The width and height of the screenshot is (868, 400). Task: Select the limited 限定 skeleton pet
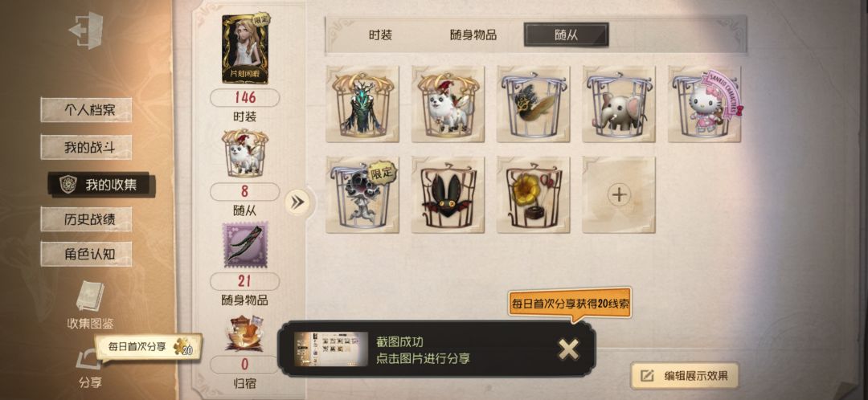362,194
